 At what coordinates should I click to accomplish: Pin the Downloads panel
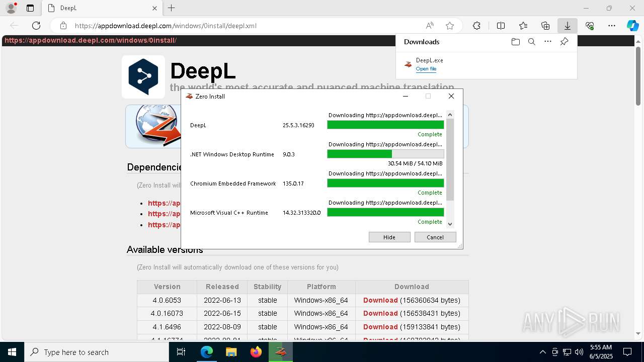point(564,42)
